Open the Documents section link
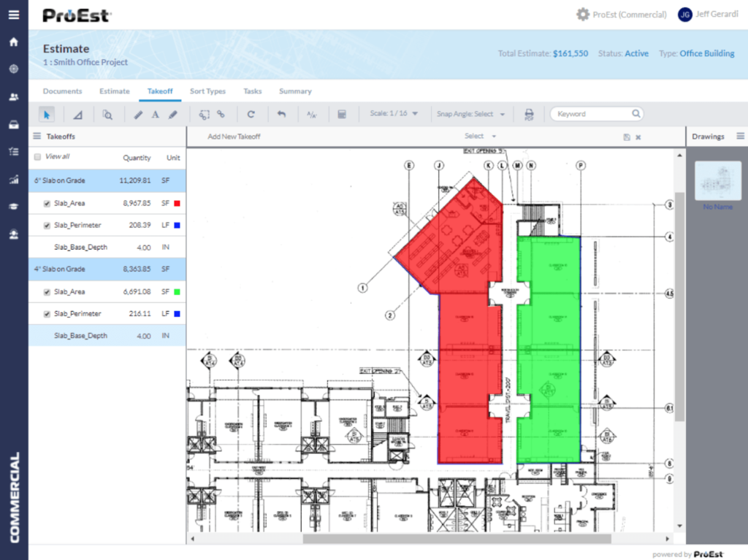 pos(62,91)
